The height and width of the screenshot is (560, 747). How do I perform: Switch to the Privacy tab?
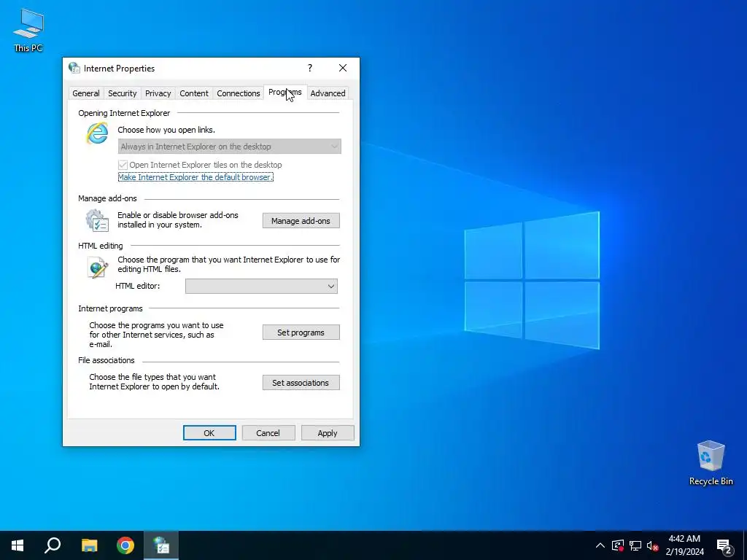[x=158, y=93]
